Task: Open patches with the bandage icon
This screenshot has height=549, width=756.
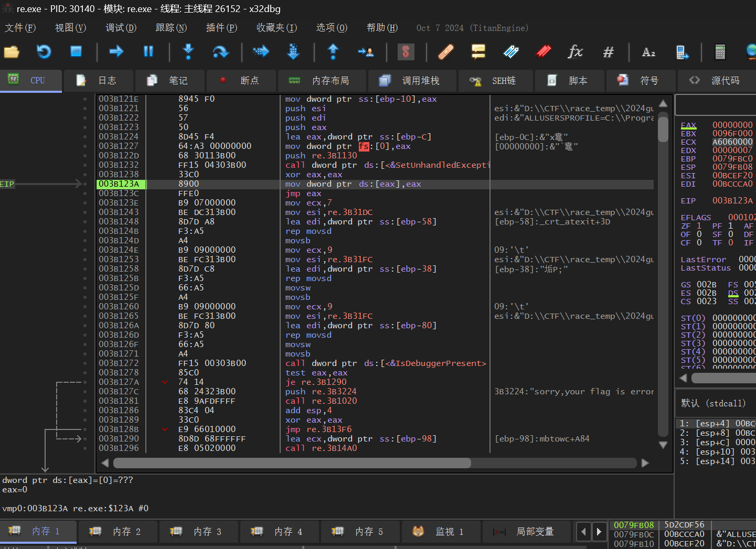Action: tap(445, 51)
